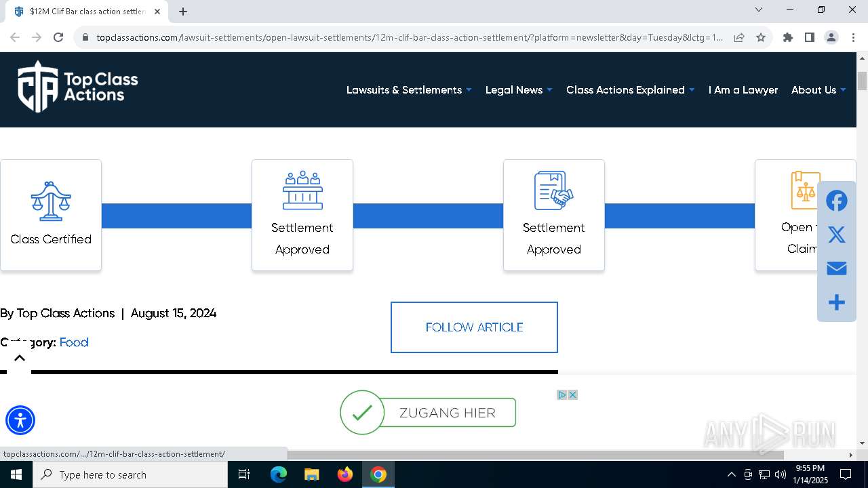Go back in browser history
Viewport: 868px width, 488px height.
(15, 37)
